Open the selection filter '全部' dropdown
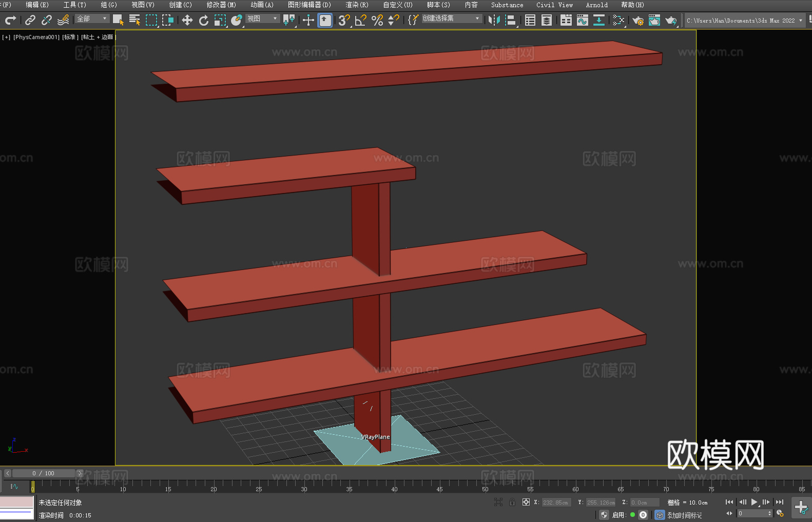The image size is (812, 522). point(92,18)
